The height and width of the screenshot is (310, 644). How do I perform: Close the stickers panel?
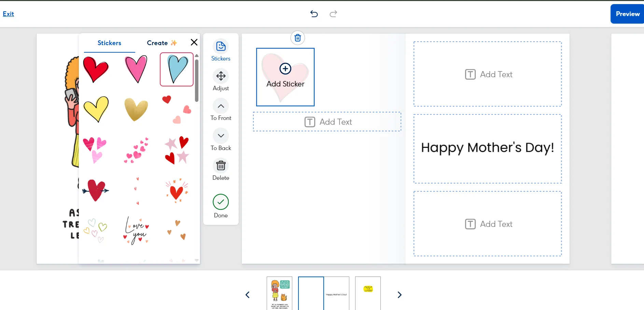tap(194, 42)
